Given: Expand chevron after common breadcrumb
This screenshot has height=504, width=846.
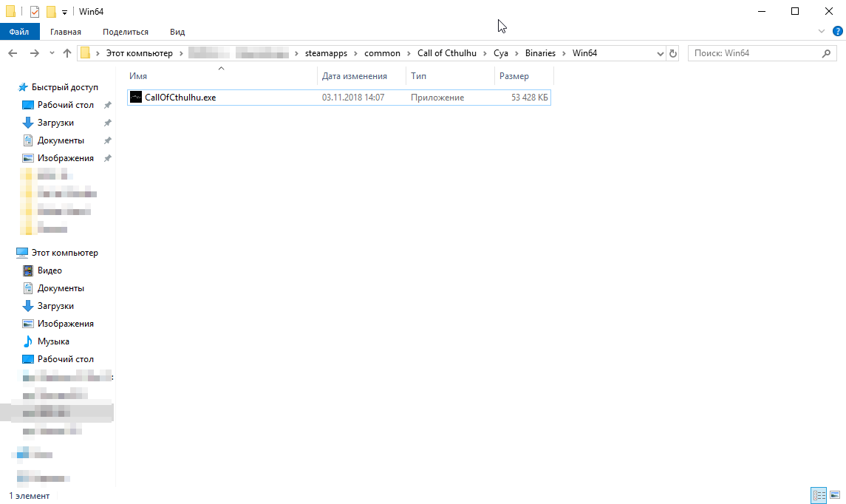Looking at the screenshot, I should click(x=409, y=53).
